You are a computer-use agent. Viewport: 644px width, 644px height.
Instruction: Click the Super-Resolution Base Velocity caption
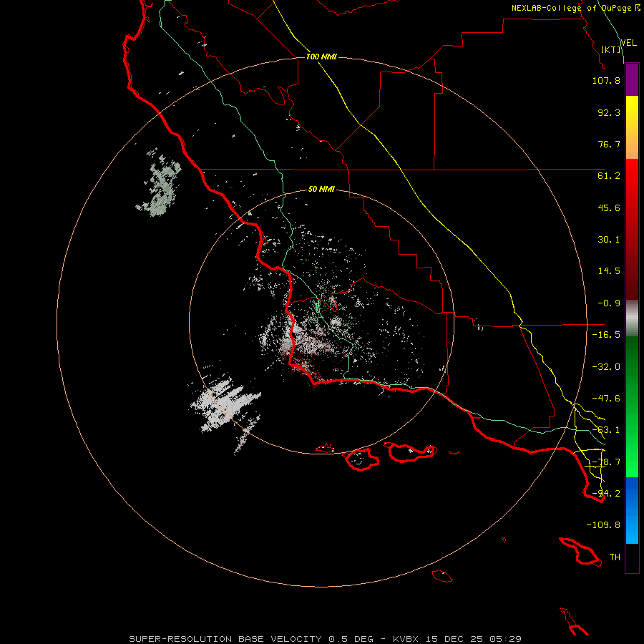(x=326, y=639)
